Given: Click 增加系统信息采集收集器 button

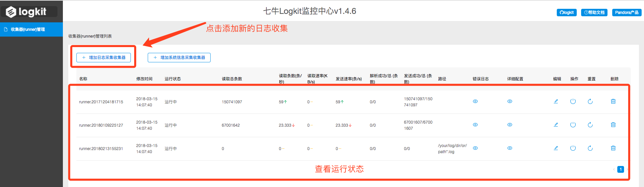Looking at the screenshot, I should [x=179, y=58].
